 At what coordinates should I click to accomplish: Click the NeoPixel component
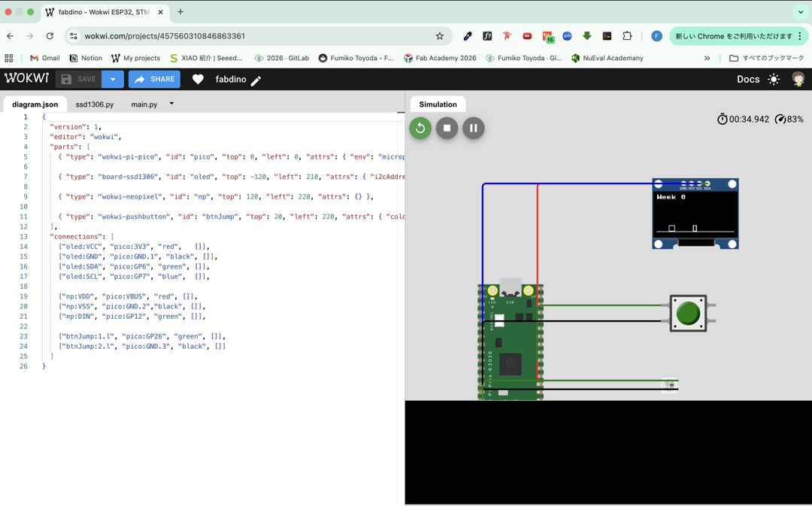coord(670,385)
